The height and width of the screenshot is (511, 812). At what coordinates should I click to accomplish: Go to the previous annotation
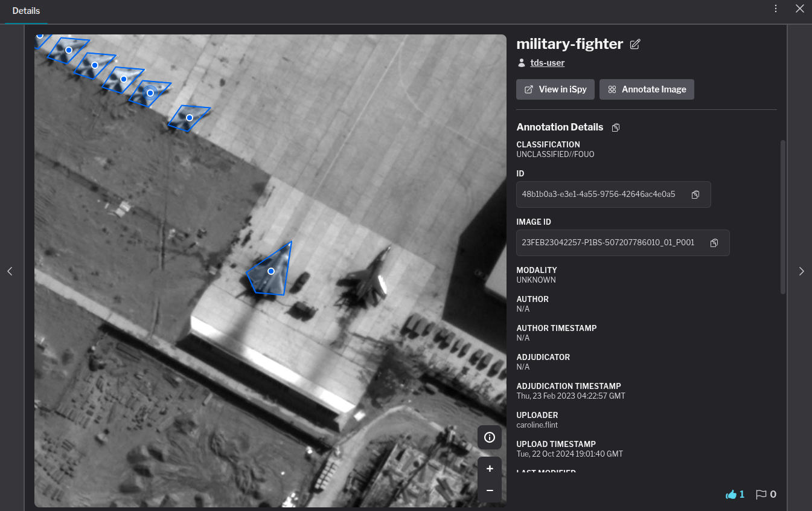tap(10, 271)
